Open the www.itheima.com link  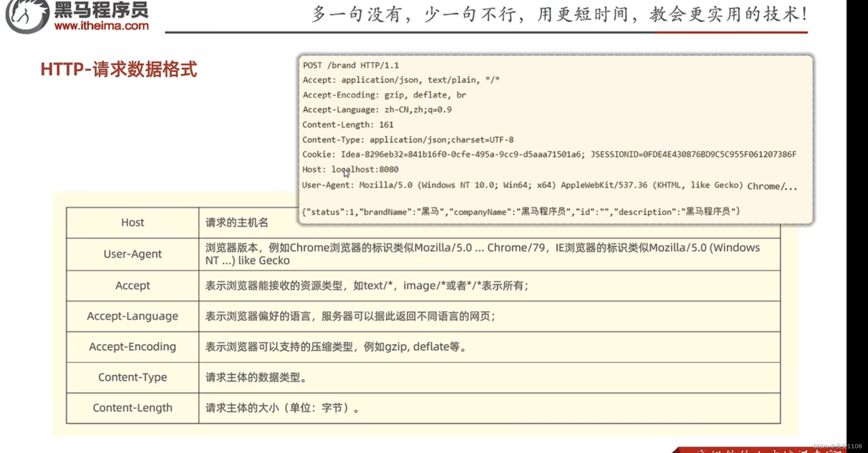(x=102, y=26)
